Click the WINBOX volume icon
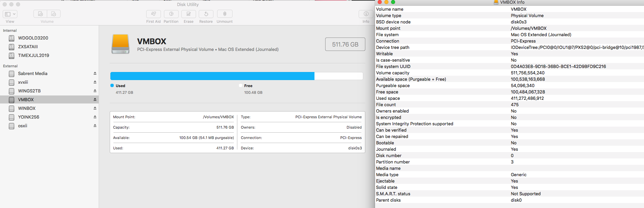Screen dimensions: 644x208 pos(12,109)
